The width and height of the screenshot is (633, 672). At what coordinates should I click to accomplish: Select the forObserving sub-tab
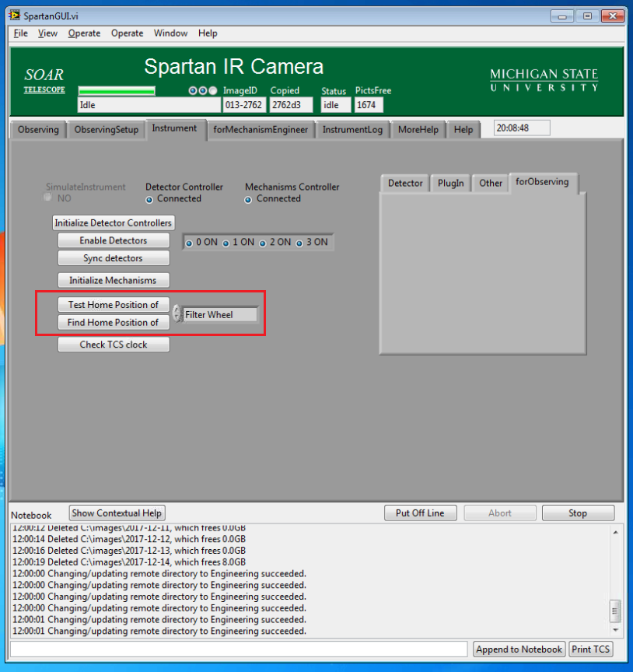pyautogui.click(x=542, y=182)
